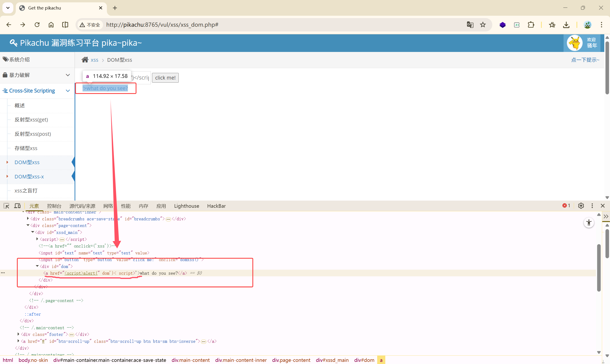Screen dimensions: 610x364
Task: Open the downloads icon in toolbar
Action: [x=566, y=25]
